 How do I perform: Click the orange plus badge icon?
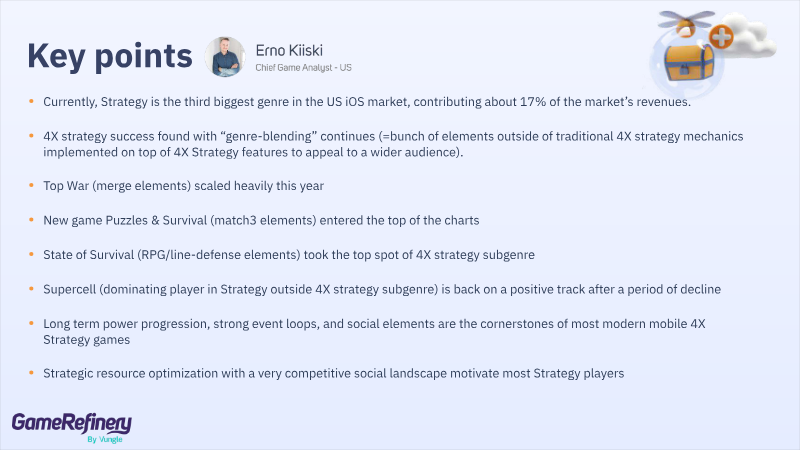(x=722, y=38)
